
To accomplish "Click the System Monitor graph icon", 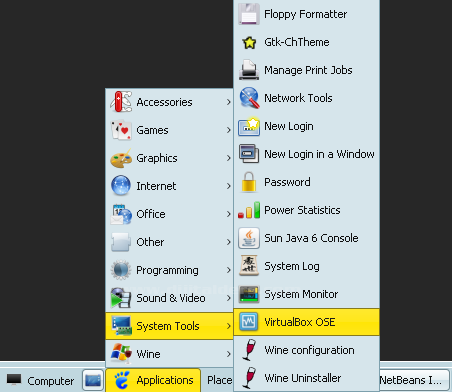I will (x=249, y=294).
